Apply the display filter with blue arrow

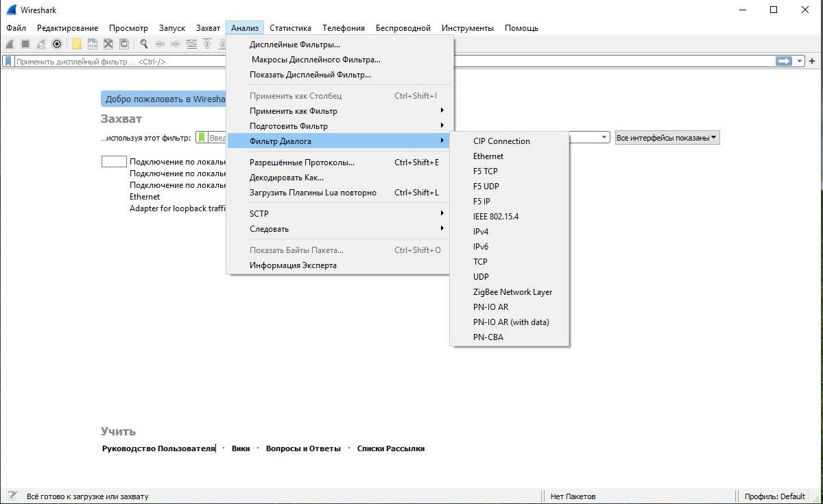[784, 61]
